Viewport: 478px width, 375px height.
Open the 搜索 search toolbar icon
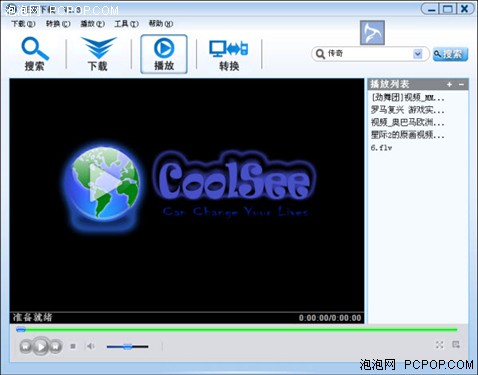35,53
